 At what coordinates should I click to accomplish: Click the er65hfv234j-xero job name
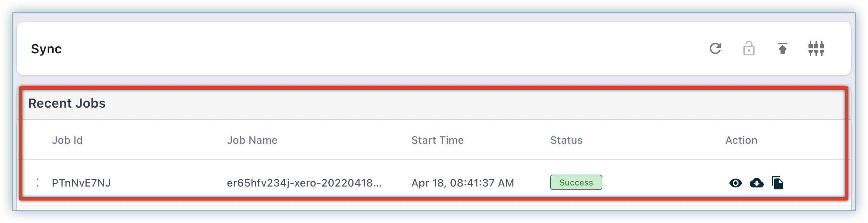(x=304, y=183)
